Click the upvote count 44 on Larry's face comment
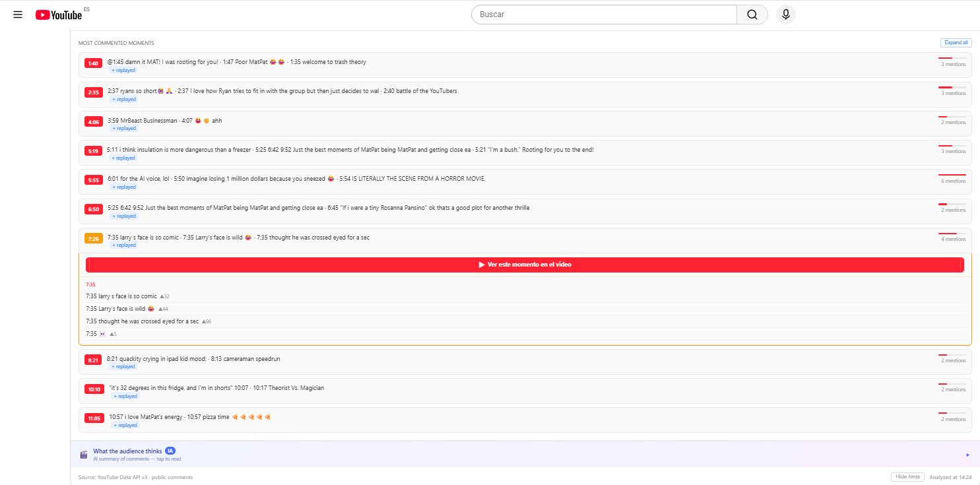980x485 pixels. (163, 309)
